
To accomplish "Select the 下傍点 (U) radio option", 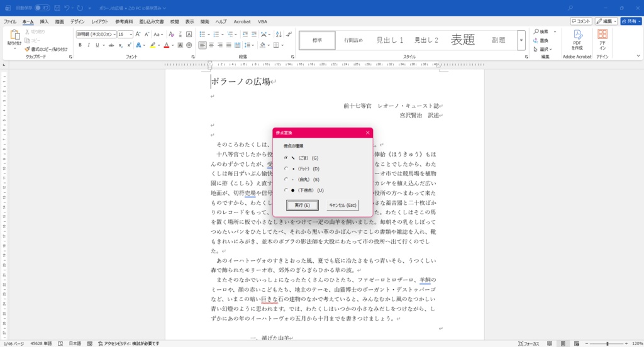I will tap(286, 190).
